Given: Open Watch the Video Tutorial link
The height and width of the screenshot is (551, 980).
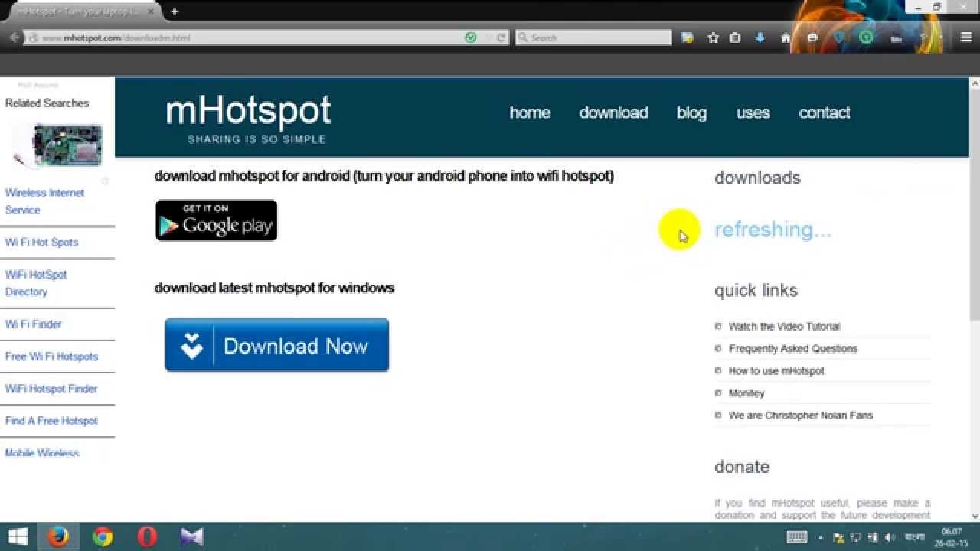Looking at the screenshot, I should point(784,326).
